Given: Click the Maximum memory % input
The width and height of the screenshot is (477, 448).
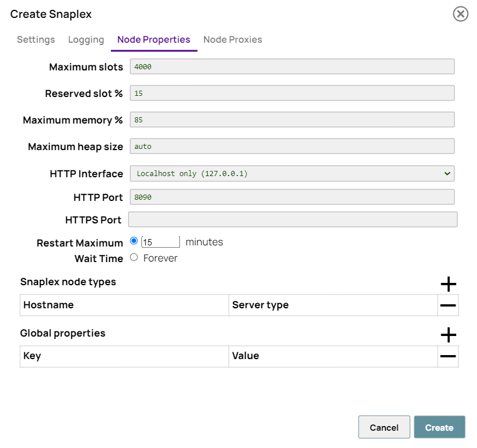Looking at the screenshot, I should [x=292, y=120].
